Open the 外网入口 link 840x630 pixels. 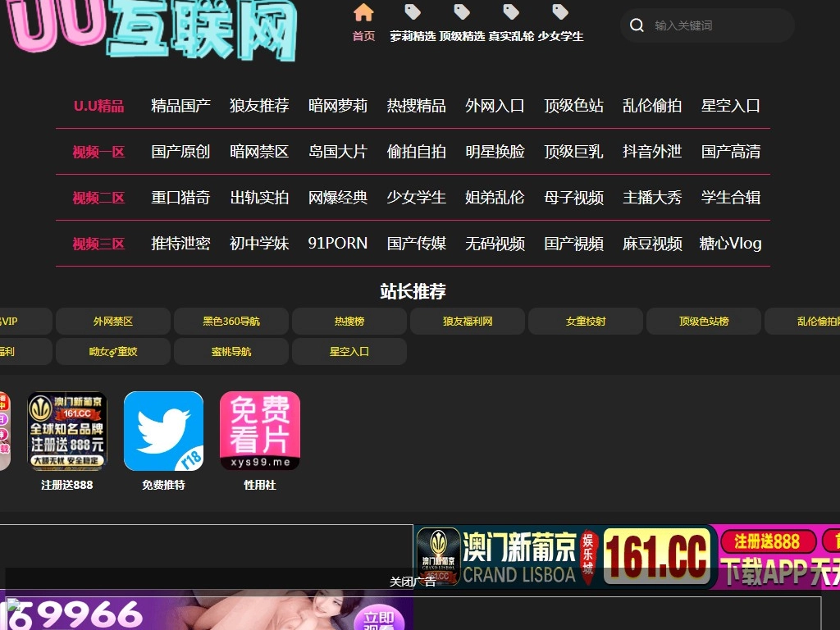(x=495, y=105)
